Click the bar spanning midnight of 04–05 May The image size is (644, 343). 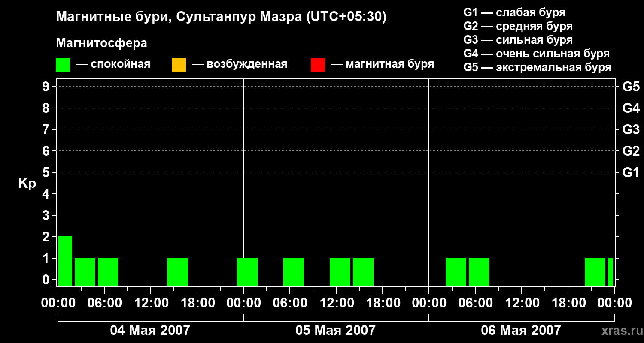click(247, 272)
